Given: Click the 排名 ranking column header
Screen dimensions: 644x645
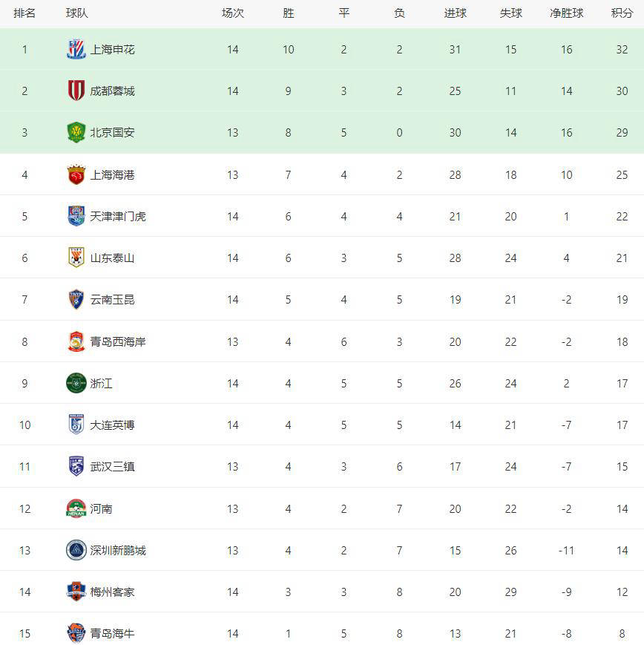Looking at the screenshot, I should pyautogui.click(x=24, y=13).
